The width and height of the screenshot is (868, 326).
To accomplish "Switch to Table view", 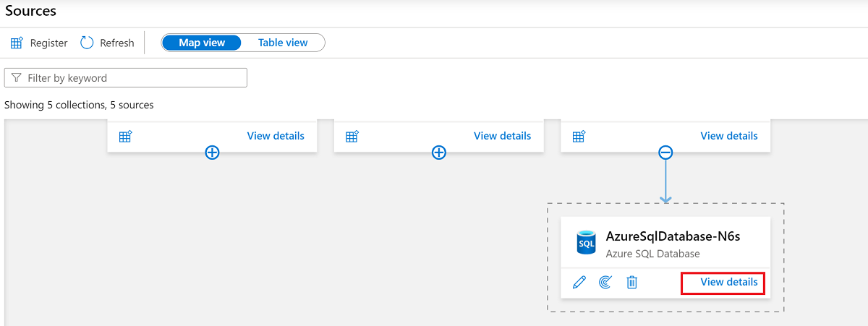I will 283,43.
